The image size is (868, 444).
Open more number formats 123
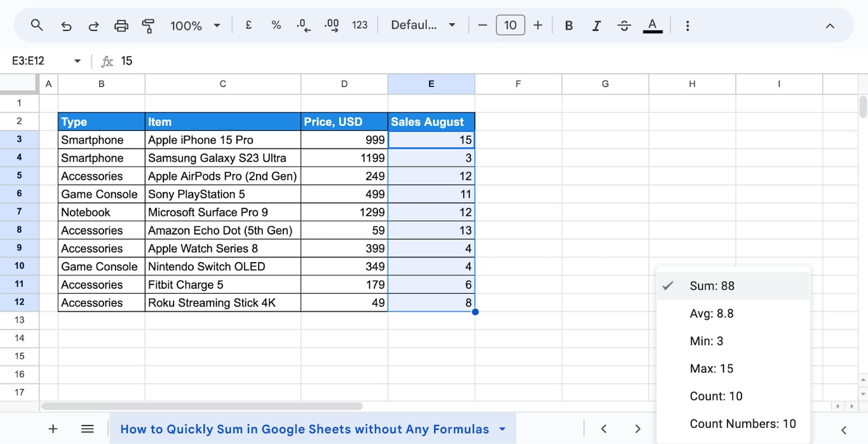(360, 25)
